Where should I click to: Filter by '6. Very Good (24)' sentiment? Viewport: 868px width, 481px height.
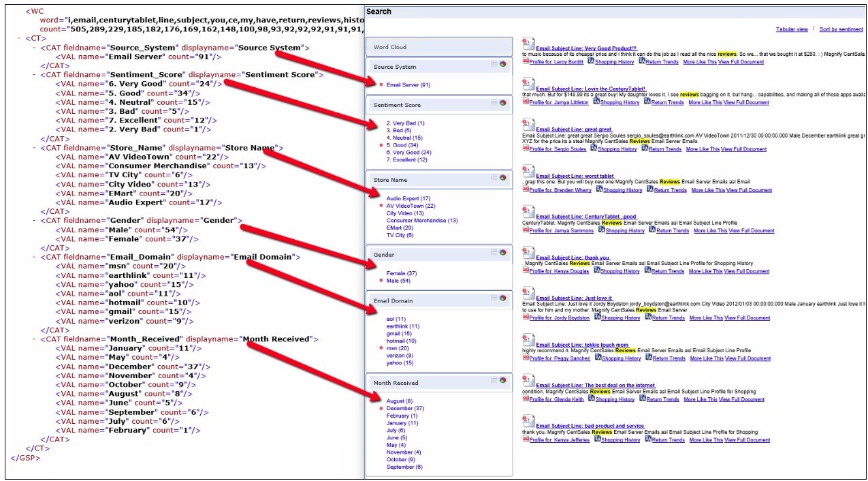pos(408,153)
